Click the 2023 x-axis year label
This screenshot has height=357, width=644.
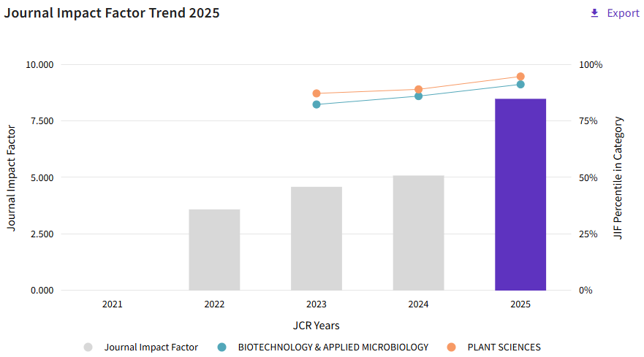tap(317, 304)
